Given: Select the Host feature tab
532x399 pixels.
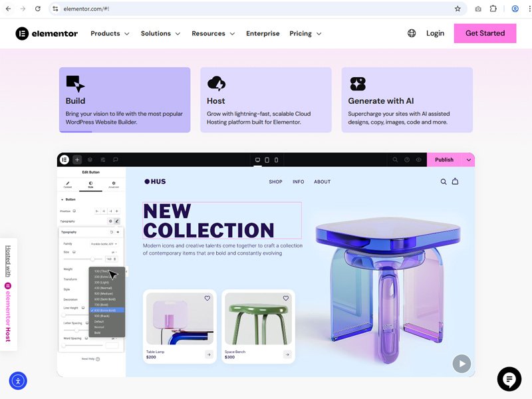Looking at the screenshot, I should coord(265,100).
